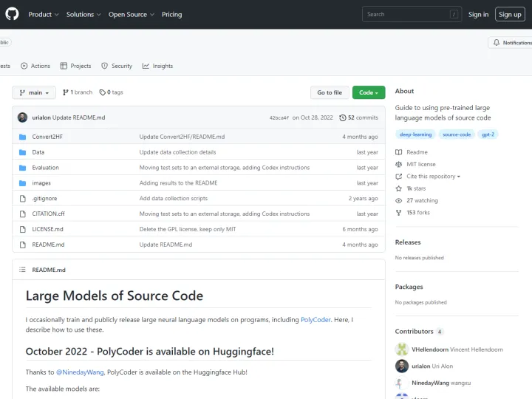Open the README table of contents icon
532x399 pixels.
click(x=22, y=270)
